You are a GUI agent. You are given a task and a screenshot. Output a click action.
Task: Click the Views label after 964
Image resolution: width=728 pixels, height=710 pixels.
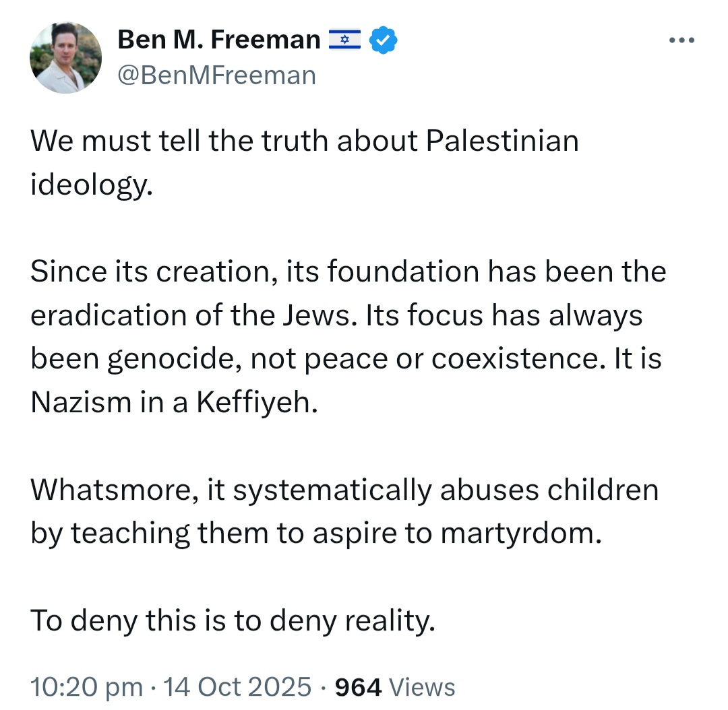tap(421, 687)
